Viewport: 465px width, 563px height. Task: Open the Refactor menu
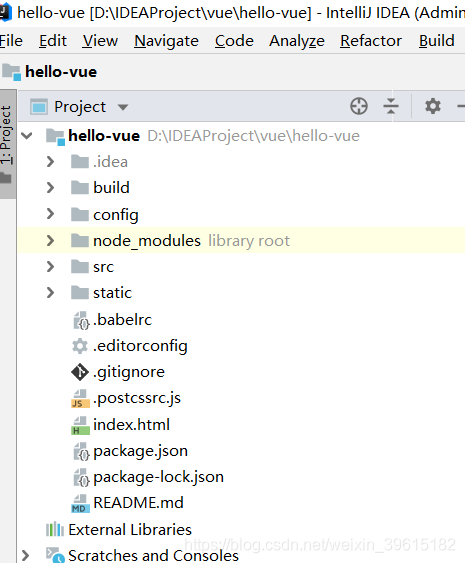(371, 41)
